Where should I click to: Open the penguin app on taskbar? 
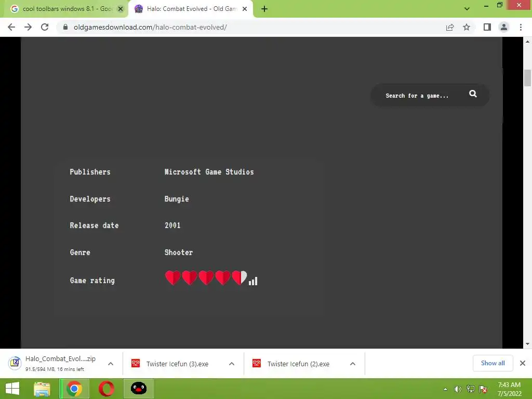pos(138,389)
